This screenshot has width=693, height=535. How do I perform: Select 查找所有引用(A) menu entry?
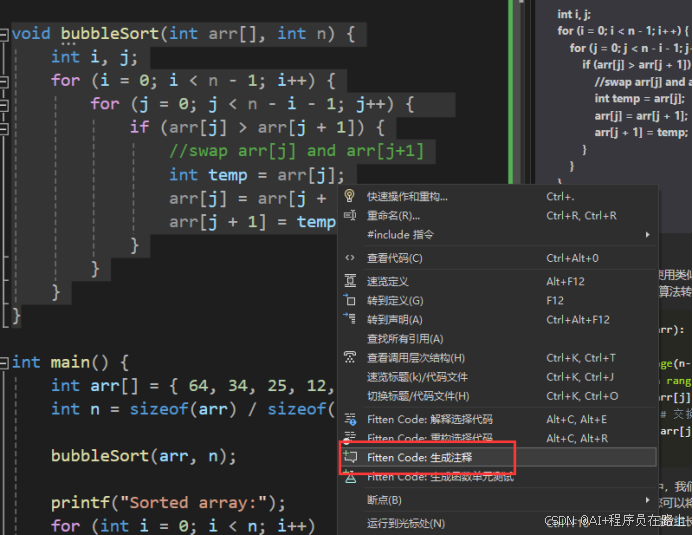(497, 338)
